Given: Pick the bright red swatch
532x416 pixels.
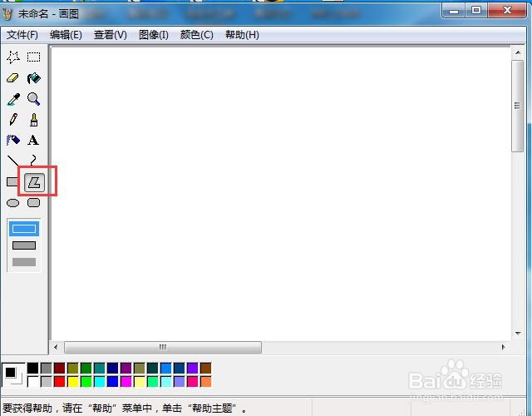Looking at the screenshot, I should (x=59, y=381).
